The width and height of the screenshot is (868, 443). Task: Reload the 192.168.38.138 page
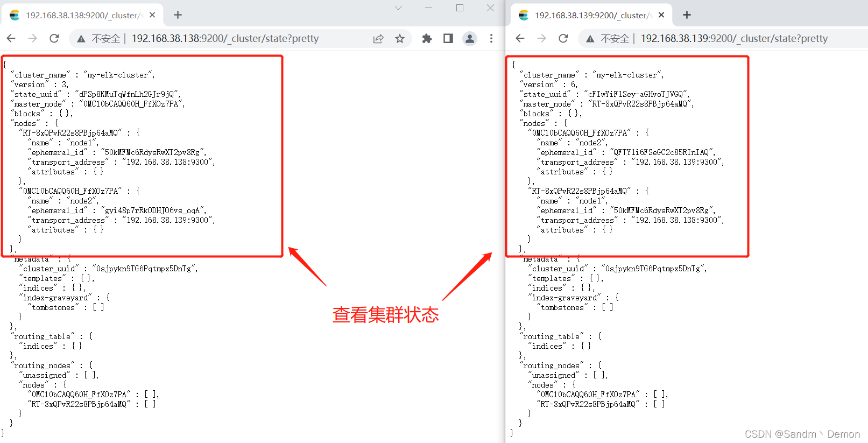pyautogui.click(x=54, y=38)
